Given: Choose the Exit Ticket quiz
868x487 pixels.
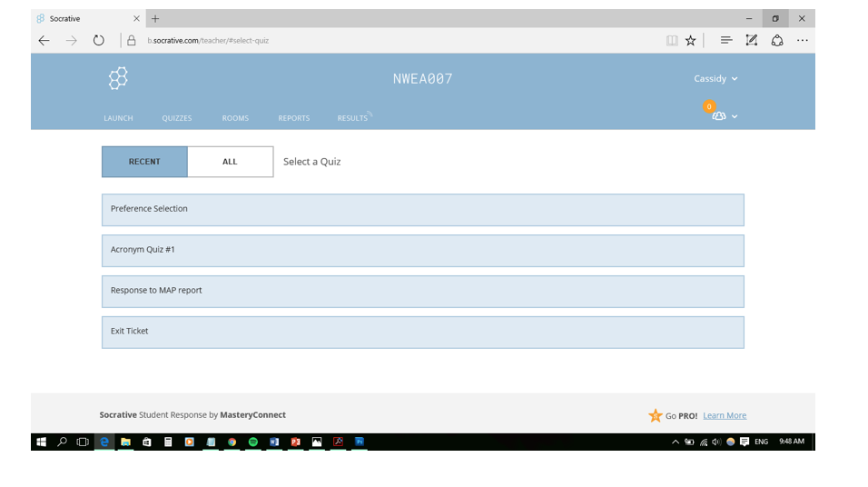Looking at the screenshot, I should click(422, 332).
